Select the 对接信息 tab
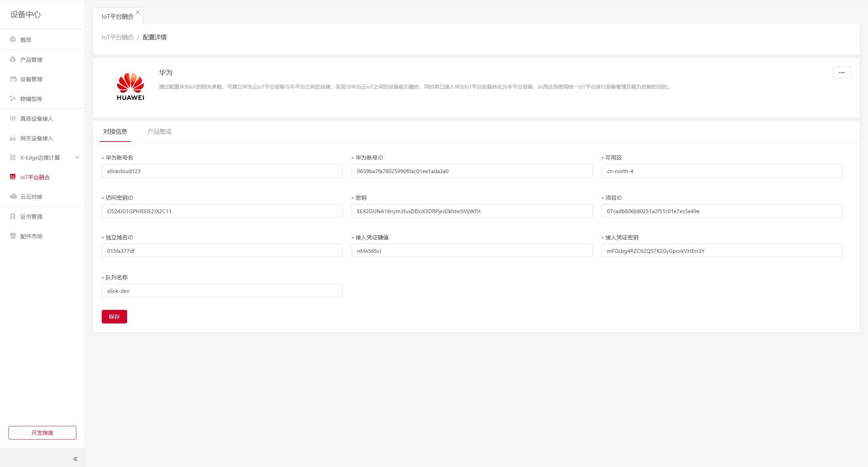Screen dimensions: 868x467 (115, 132)
